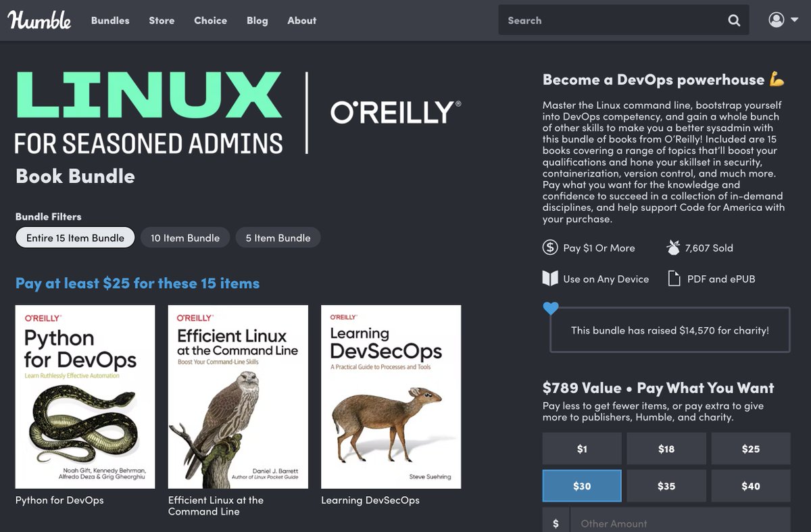Image resolution: width=811 pixels, height=532 pixels.
Task: Choose the $30 payment amount
Action: point(582,486)
